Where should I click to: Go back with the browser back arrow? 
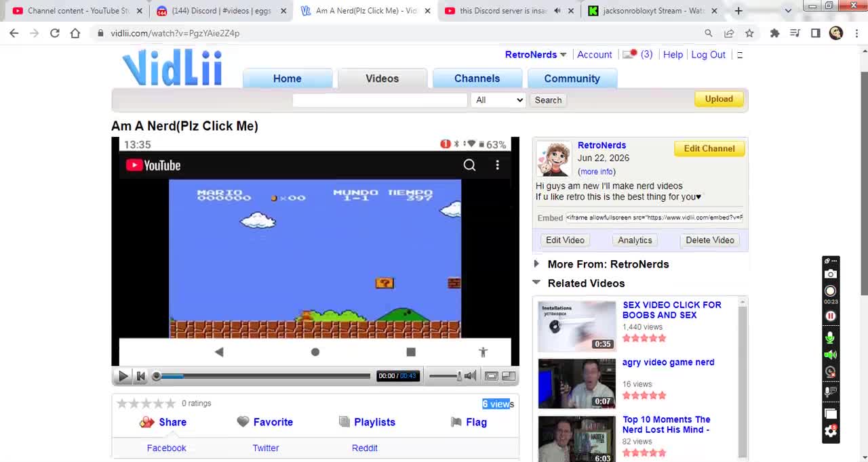(x=14, y=33)
